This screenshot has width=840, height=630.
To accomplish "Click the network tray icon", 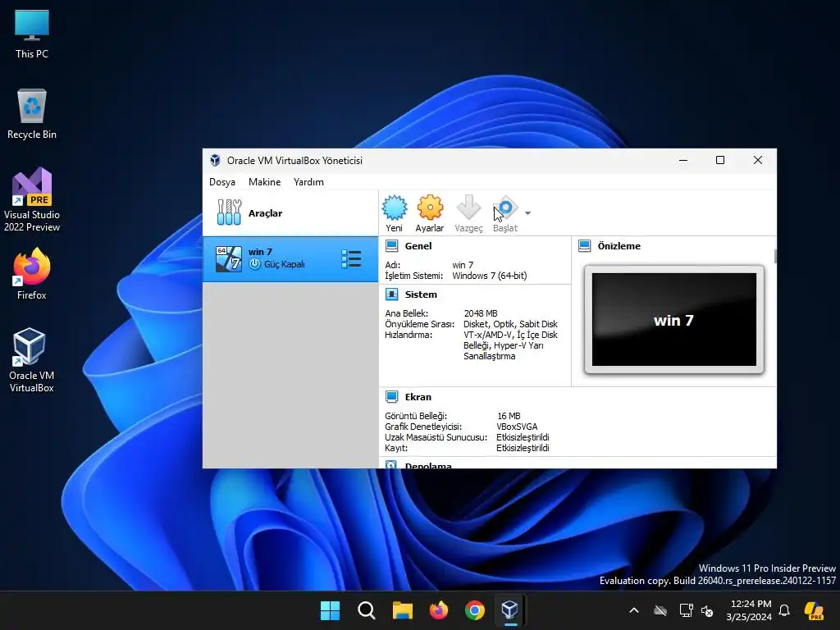I will pos(686,610).
